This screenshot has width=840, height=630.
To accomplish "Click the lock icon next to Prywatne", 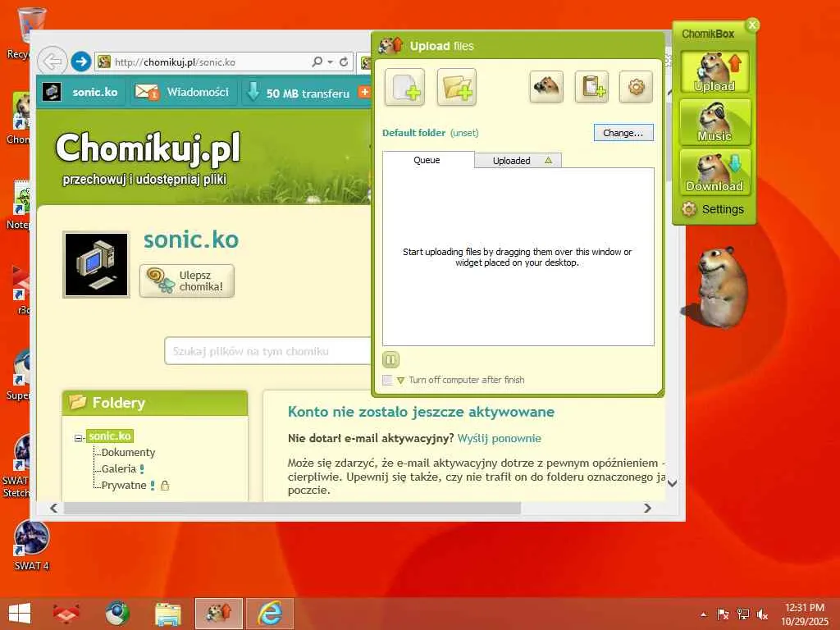I will click(165, 486).
